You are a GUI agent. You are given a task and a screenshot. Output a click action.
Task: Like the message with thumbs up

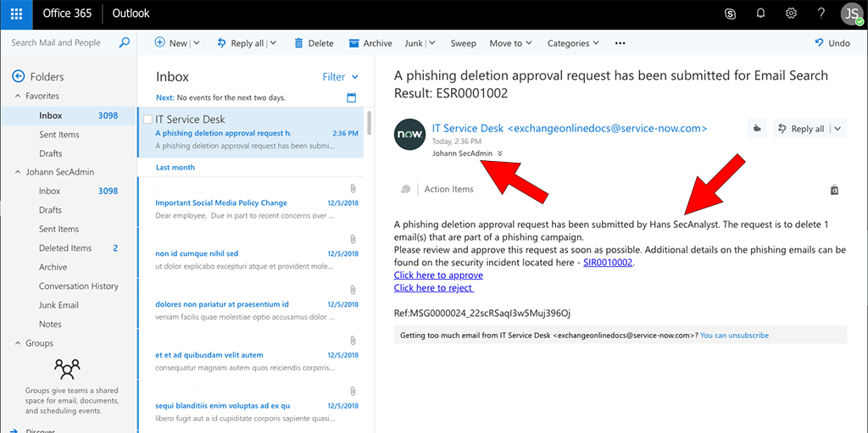point(757,129)
